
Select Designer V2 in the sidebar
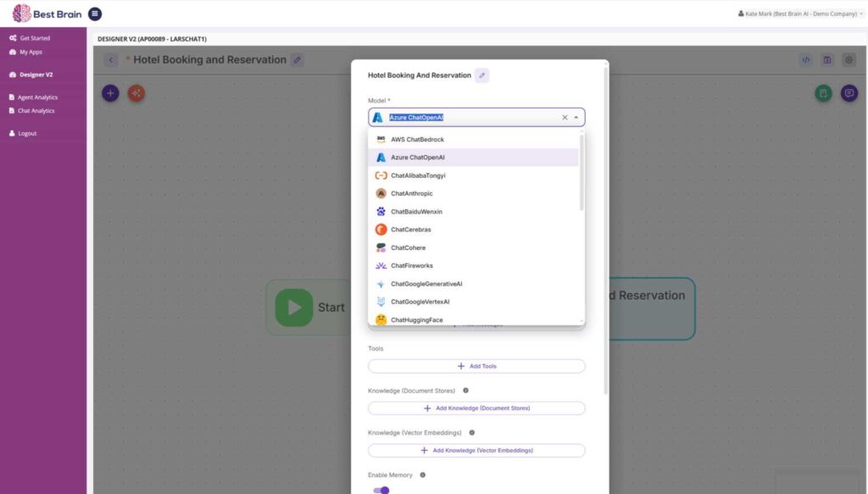[x=31, y=75]
